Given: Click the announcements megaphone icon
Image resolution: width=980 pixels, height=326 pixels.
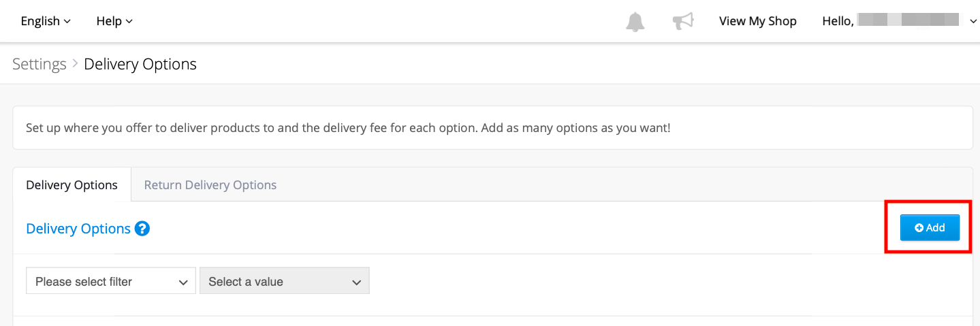Looking at the screenshot, I should (682, 21).
